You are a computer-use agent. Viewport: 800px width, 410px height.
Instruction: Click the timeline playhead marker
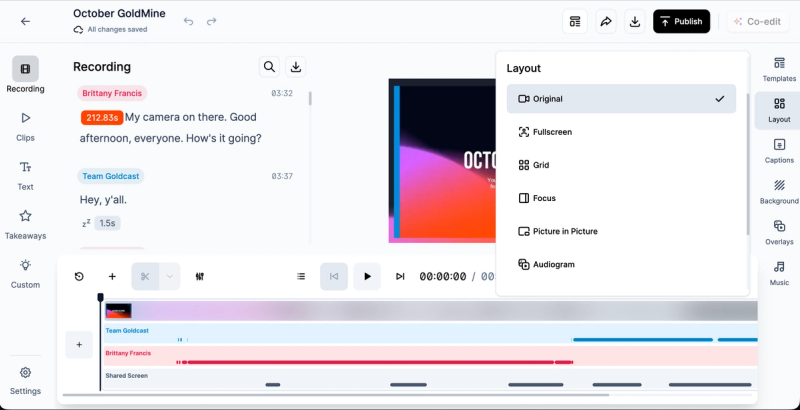point(101,297)
